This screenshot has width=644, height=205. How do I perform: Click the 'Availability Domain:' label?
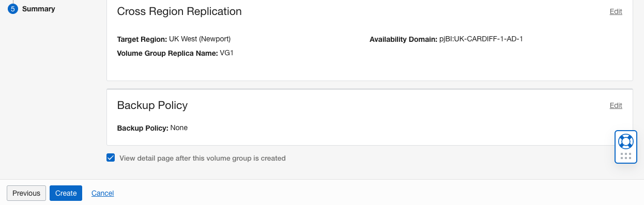(403, 39)
